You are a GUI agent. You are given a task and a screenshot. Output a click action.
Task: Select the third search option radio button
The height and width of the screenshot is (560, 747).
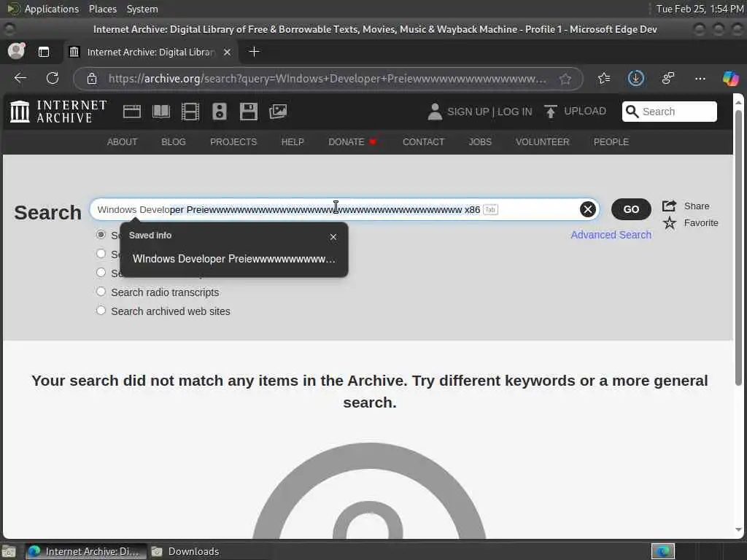coord(101,273)
